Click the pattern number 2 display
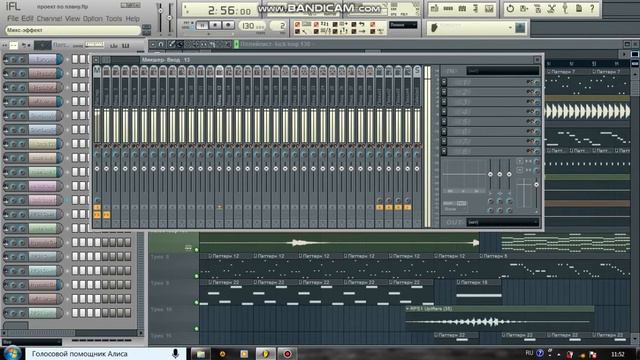 (x=278, y=26)
